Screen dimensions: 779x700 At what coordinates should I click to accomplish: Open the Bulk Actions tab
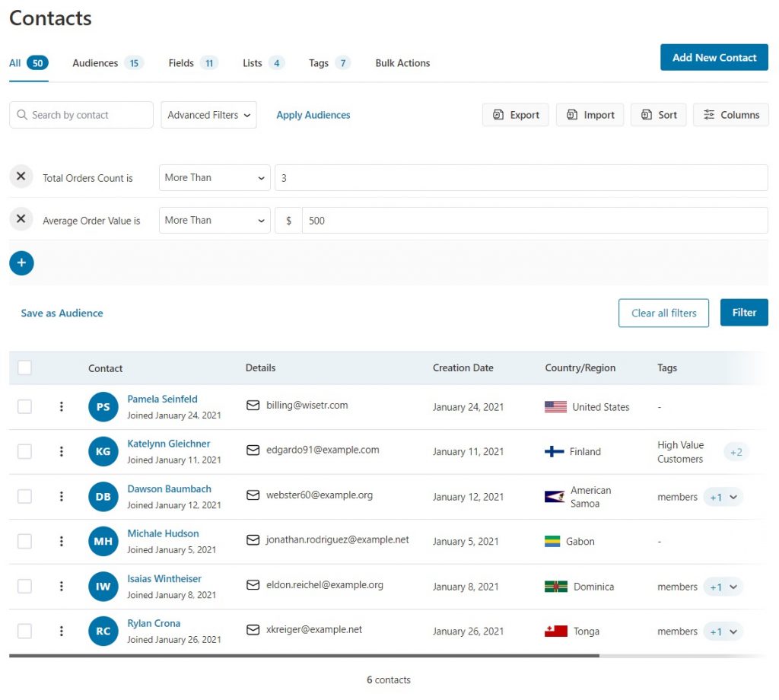(403, 63)
